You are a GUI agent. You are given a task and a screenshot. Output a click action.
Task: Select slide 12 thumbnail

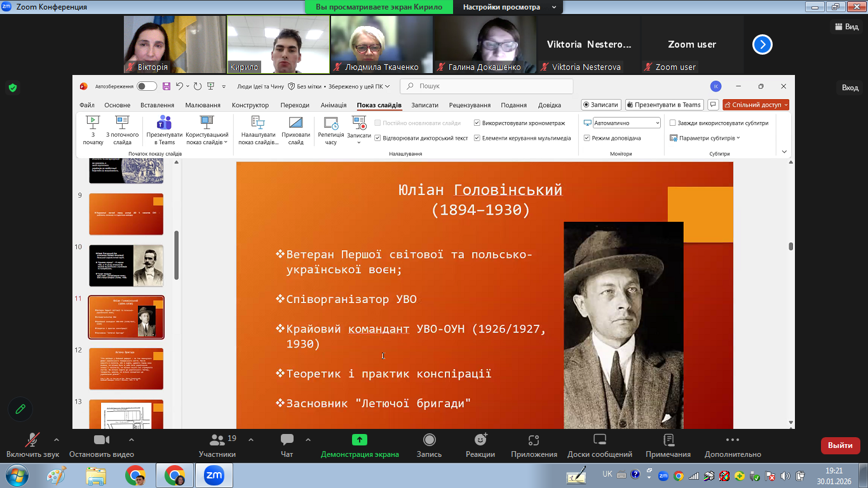(x=126, y=369)
